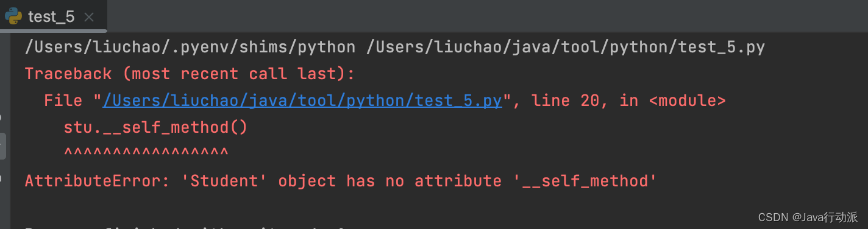Click the "line 20, in <module>" text
Image resolution: width=868 pixels, height=229 pixels.
click(x=628, y=100)
